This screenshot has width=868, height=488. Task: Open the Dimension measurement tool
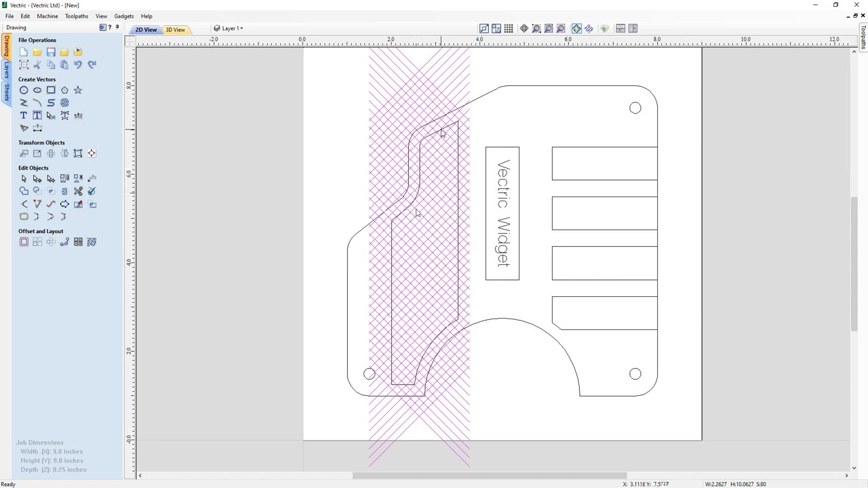click(37, 128)
